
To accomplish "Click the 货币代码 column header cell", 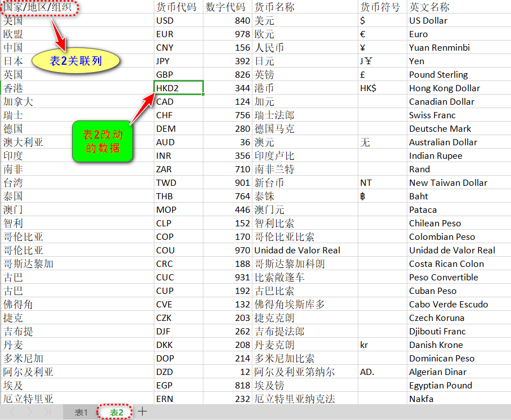I will click(x=176, y=7).
